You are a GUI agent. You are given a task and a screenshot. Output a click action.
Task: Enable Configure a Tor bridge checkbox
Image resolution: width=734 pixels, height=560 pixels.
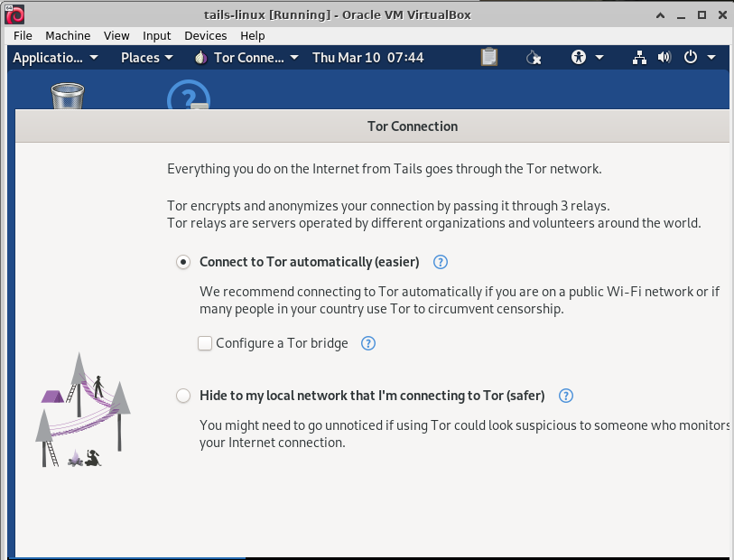pyautogui.click(x=205, y=344)
